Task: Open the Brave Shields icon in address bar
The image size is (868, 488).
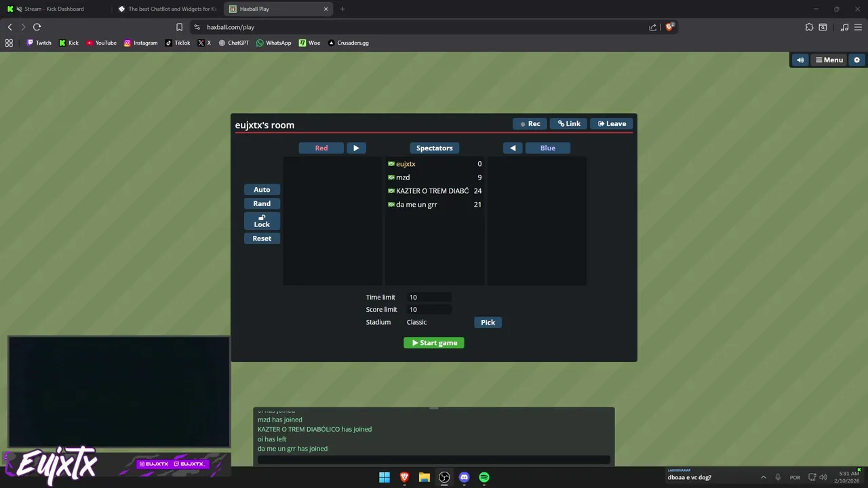Action: [669, 27]
